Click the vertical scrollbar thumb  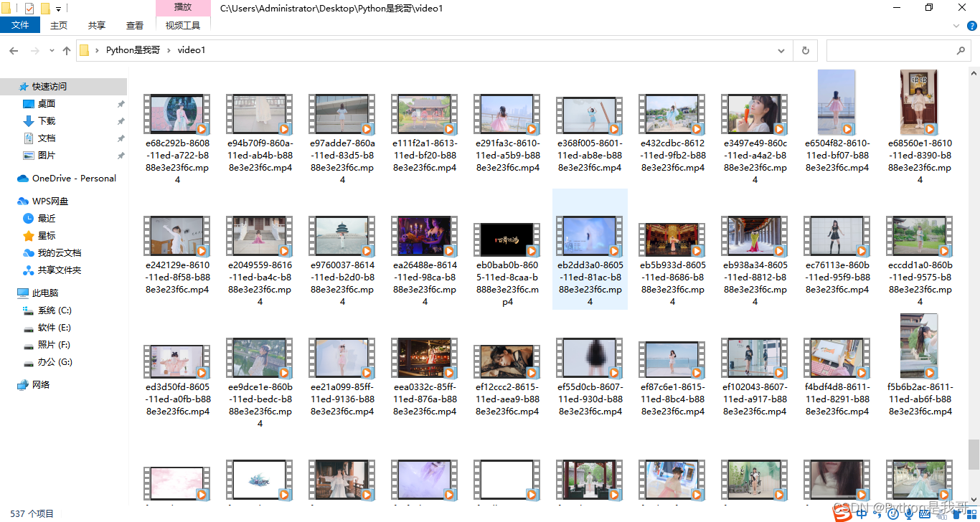[x=974, y=453]
